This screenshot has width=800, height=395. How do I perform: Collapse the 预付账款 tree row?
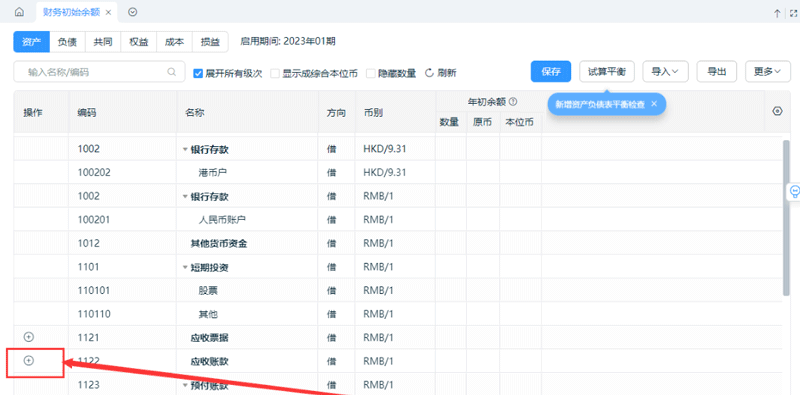185,385
